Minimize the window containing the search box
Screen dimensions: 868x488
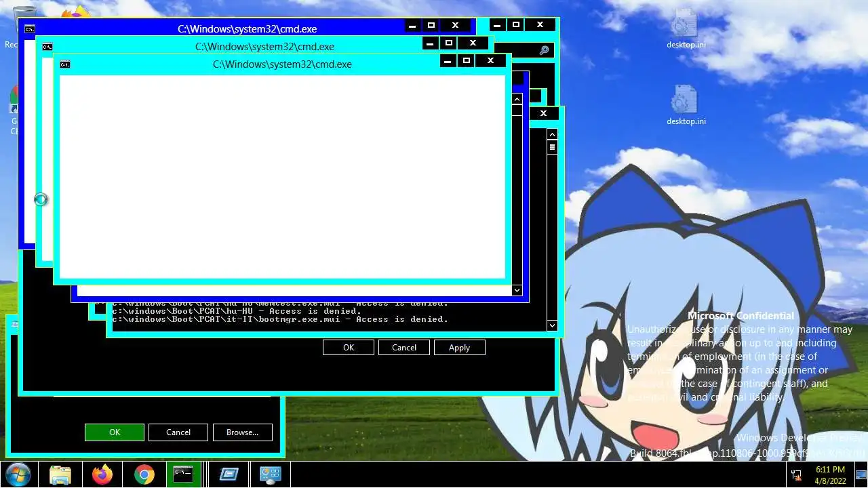pyautogui.click(x=498, y=25)
